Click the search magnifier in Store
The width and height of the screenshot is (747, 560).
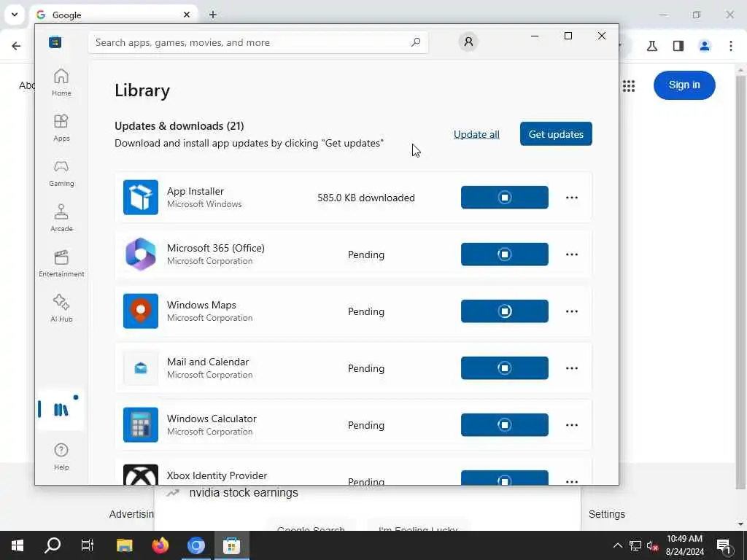(x=415, y=42)
